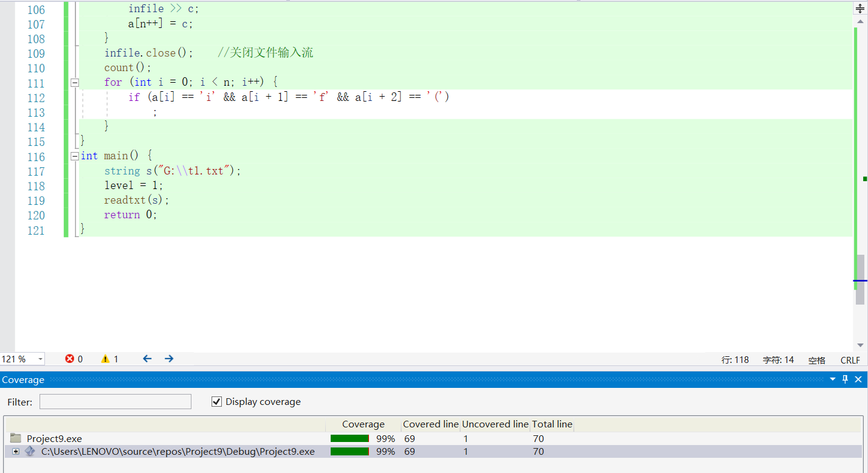Screen dimensions: 868x473
Task: Expand the C:\Users\LENOVO Project9.exe tree row
Action: (15, 452)
